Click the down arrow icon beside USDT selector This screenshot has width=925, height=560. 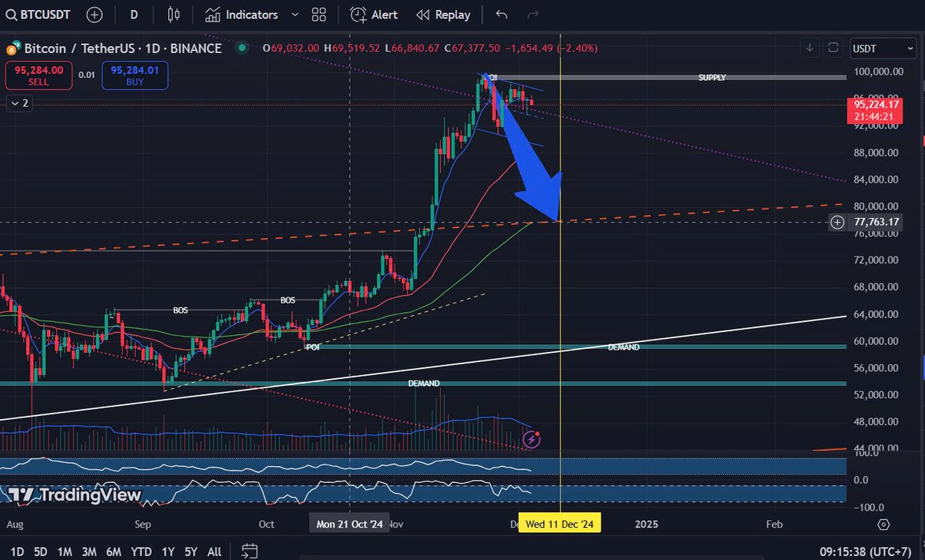point(810,48)
